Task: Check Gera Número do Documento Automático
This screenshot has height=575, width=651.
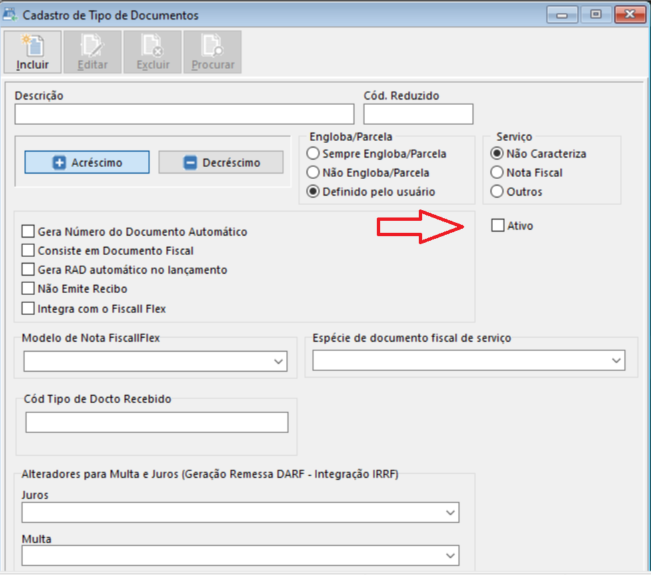Action: point(28,231)
